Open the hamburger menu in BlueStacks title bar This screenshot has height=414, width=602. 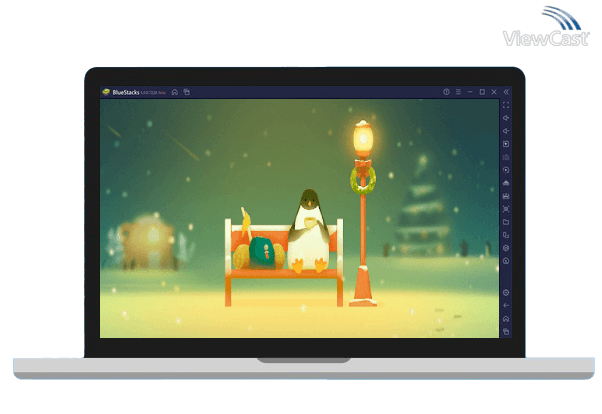(458, 92)
